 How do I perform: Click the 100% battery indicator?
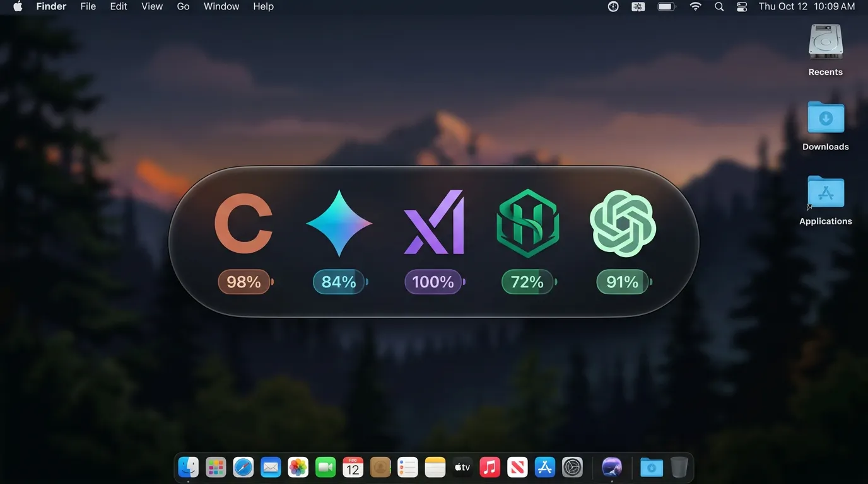pos(435,282)
